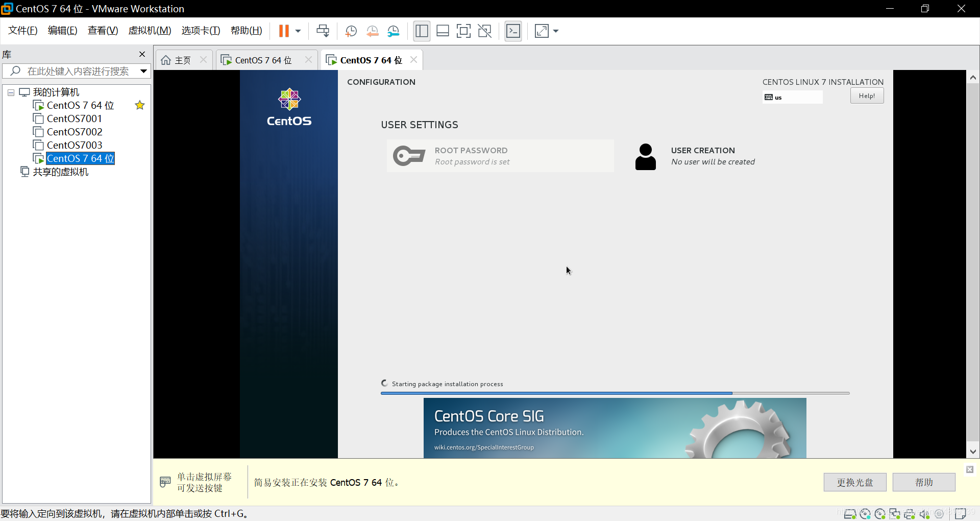Image resolution: width=980 pixels, height=521 pixels.
Task: Click the sound card status icon
Action: pos(924,514)
